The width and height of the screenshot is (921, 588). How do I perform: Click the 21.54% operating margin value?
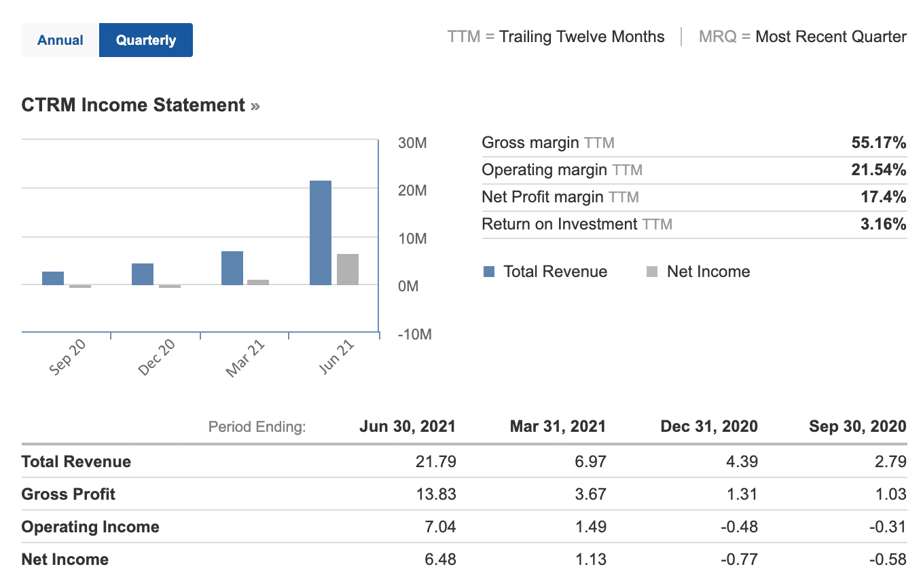tap(879, 170)
